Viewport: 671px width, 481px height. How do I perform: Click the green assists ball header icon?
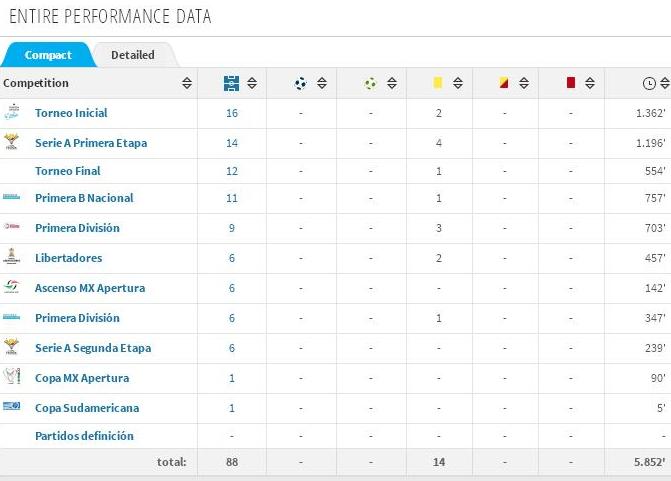[x=371, y=83]
